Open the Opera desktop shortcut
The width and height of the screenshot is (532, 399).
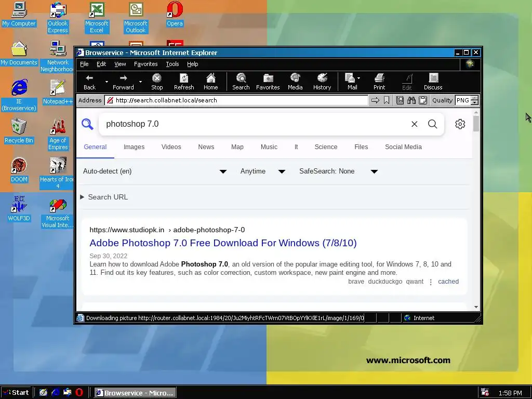pos(175,14)
